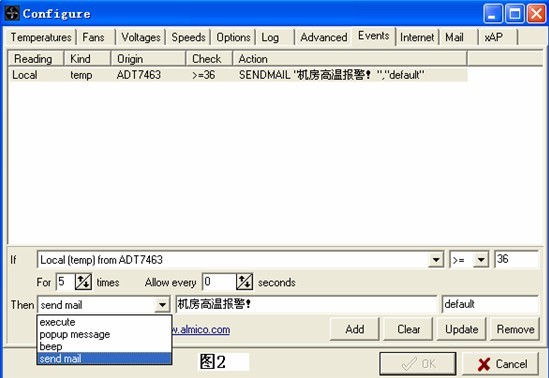Open the almico.com link
549x378 pixels.
click(201, 330)
